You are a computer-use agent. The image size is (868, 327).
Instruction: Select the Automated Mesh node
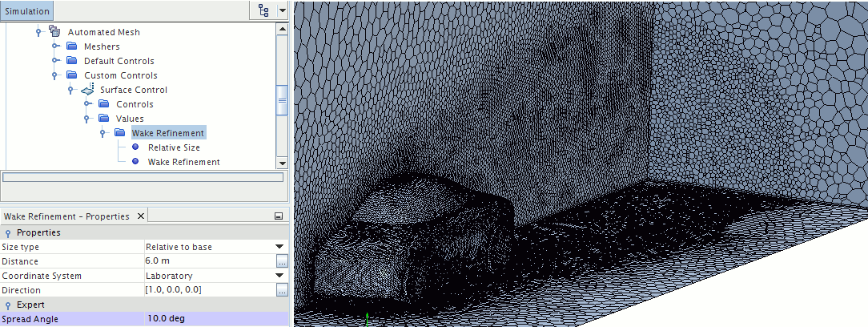(103, 32)
